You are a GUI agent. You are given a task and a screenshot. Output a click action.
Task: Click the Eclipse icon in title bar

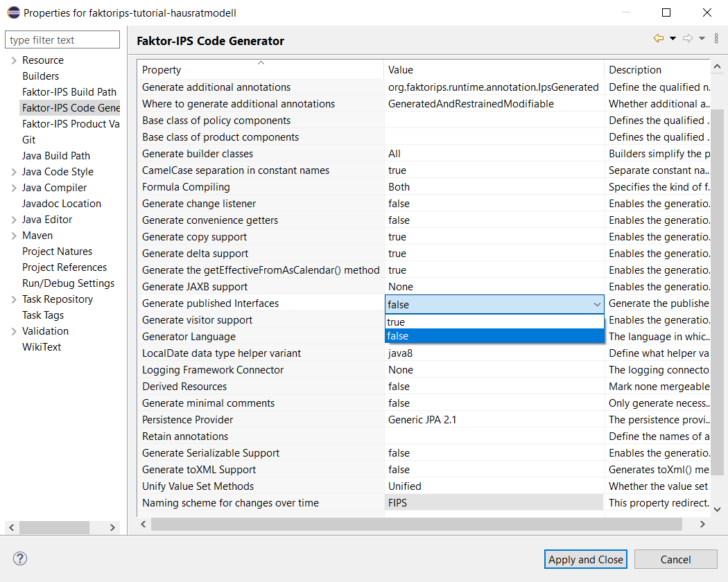[12, 12]
